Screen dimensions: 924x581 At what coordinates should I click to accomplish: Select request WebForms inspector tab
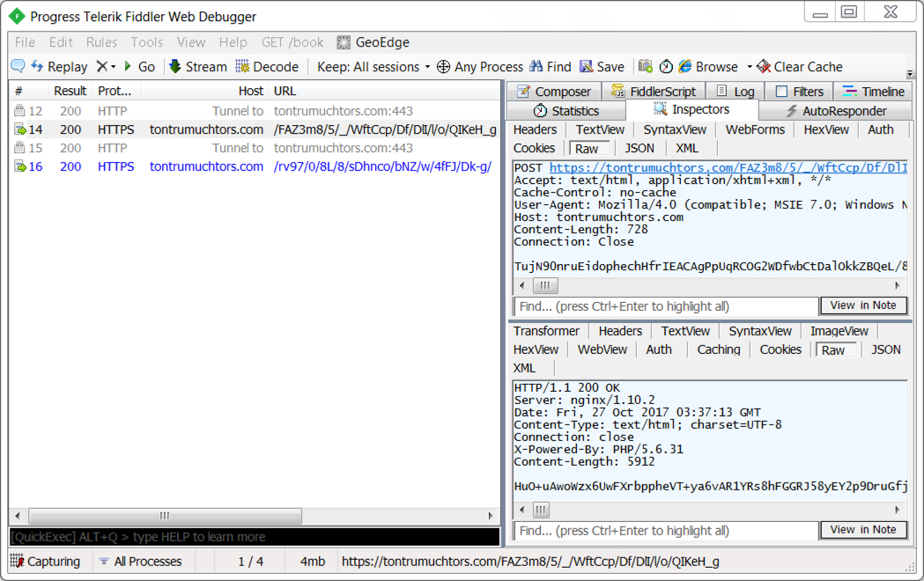(755, 129)
